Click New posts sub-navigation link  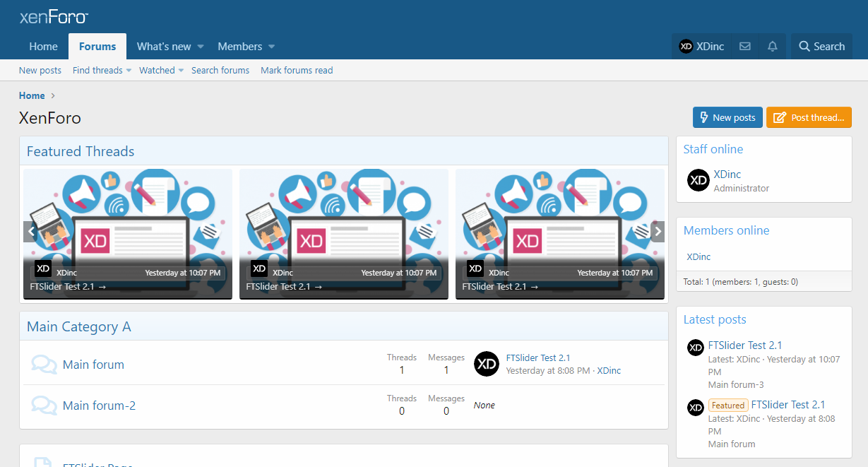tap(40, 71)
